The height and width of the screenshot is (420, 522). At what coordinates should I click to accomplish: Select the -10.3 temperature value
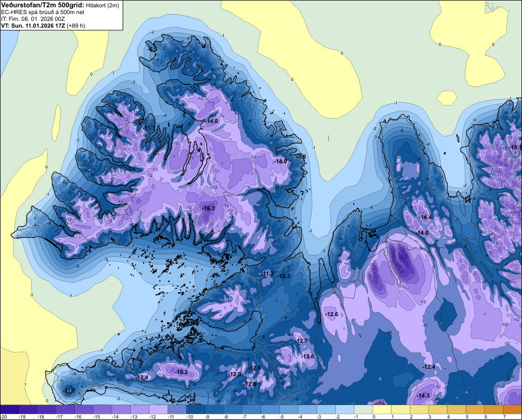pyautogui.click(x=284, y=276)
